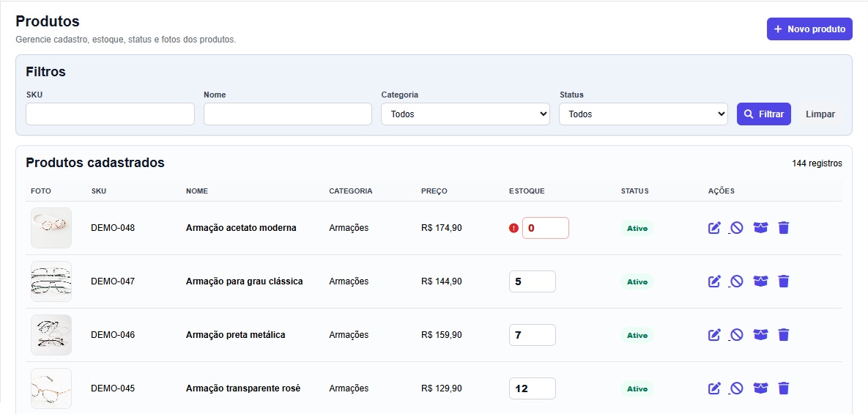Open the Categoria filter dropdown

466,114
